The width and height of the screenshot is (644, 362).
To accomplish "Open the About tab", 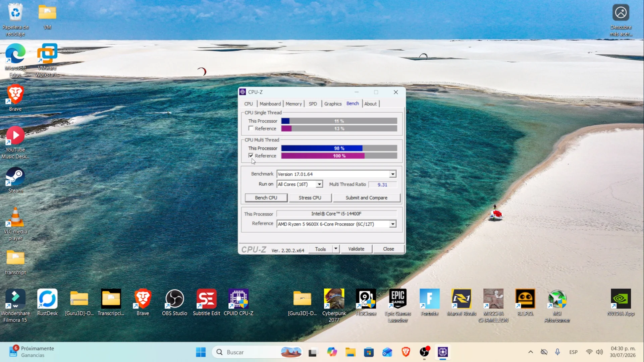I will (370, 104).
